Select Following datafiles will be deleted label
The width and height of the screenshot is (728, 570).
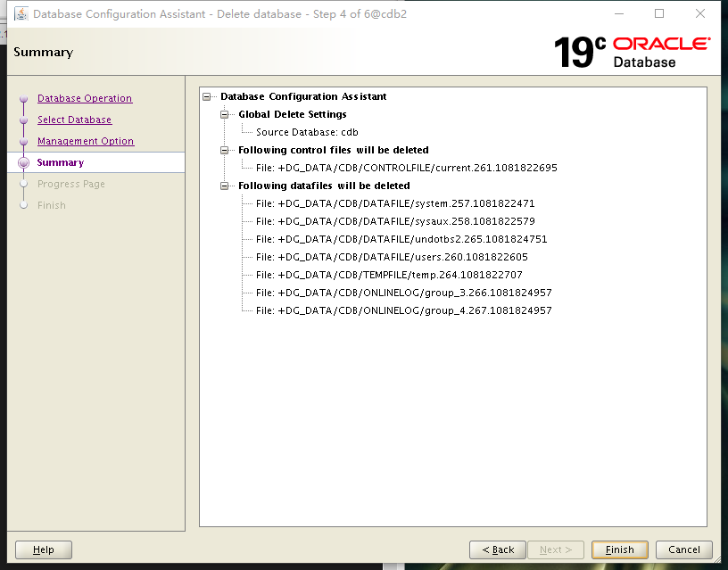324,186
